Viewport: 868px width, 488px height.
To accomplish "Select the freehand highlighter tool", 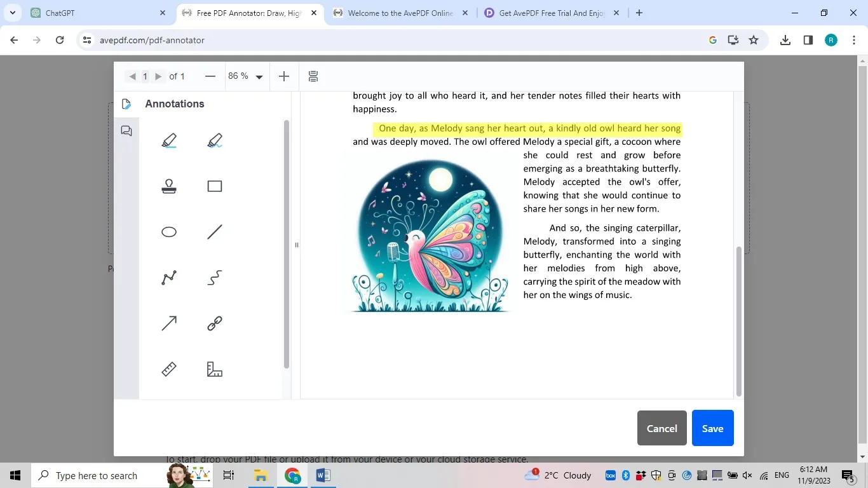I will [x=214, y=140].
